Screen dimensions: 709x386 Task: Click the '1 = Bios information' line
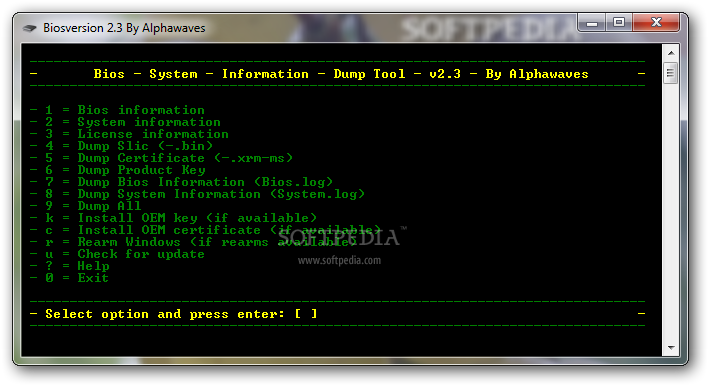(x=117, y=110)
